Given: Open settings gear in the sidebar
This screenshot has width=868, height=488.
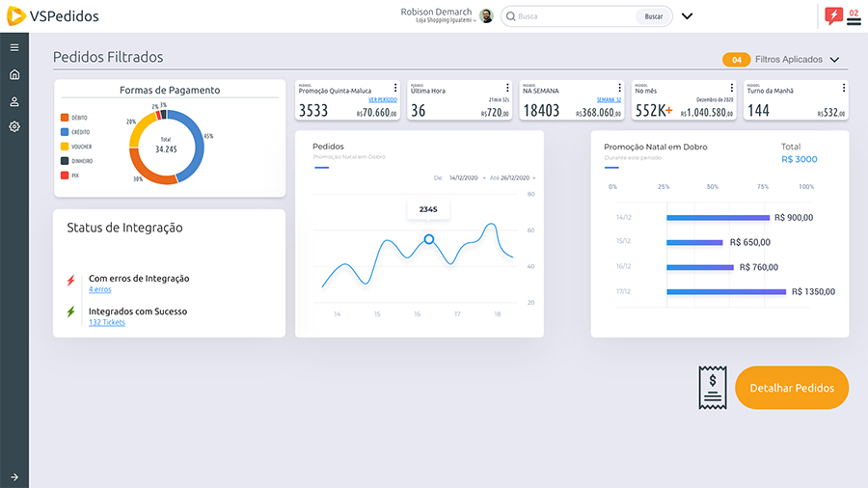Looking at the screenshot, I should (14, 127).
